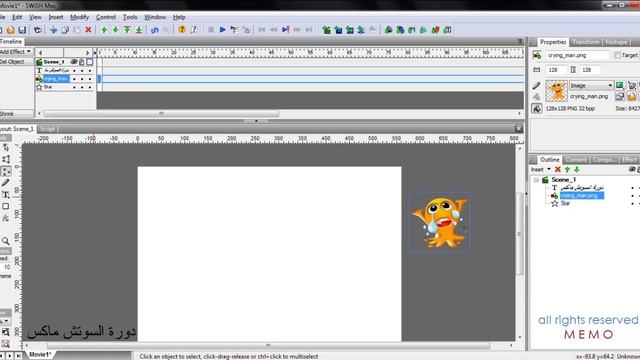Image resolution: width=640 pixels, height=360 pixels.
Task: Open the Tools menu
Action: point(130,17)
